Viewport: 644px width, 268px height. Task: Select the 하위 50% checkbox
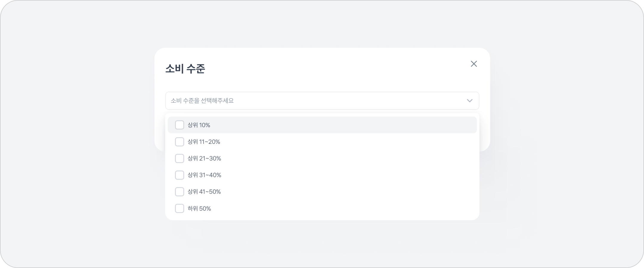tap(179, 209)
